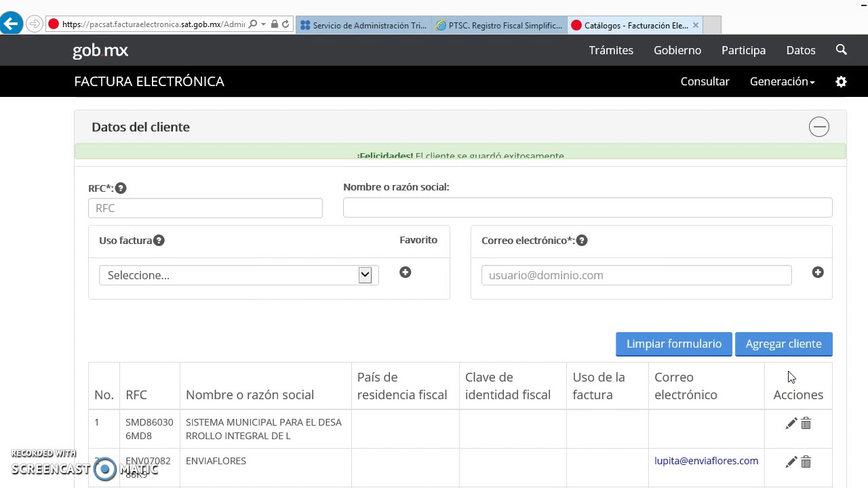This screenshot has width=868, height=488.
Task: Click the refresh icon in address bar
Action: click(x=285, y=24)
